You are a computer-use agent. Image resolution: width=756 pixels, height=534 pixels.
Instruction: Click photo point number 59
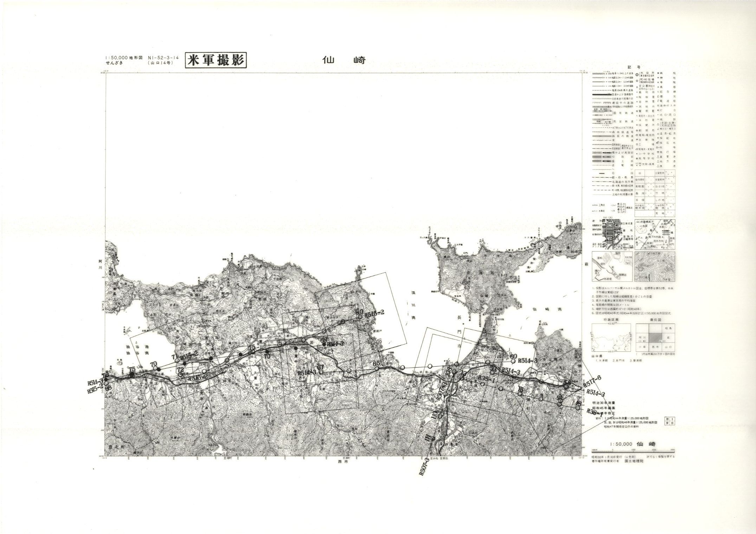pos(493,369)
